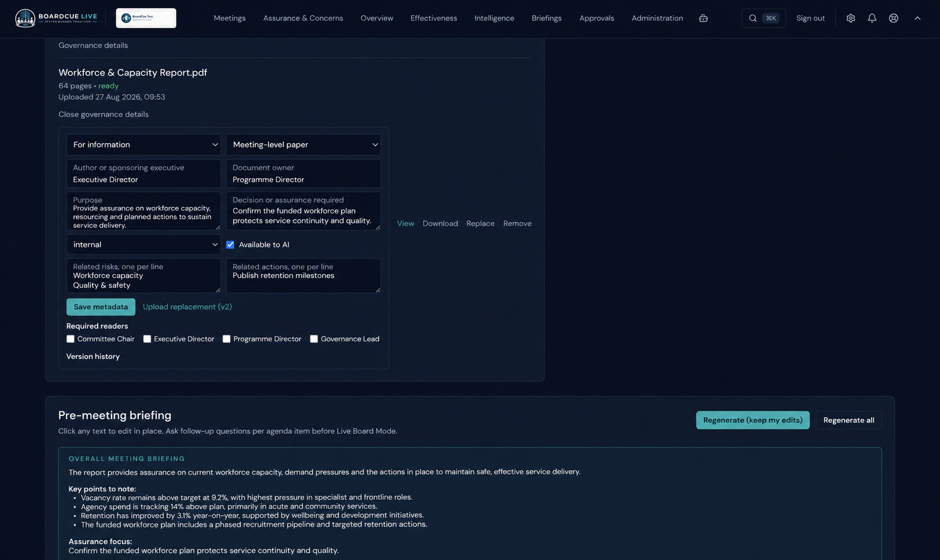Close governance details section
The height and width of the screenshot is (560, 940).
point(104,115)
